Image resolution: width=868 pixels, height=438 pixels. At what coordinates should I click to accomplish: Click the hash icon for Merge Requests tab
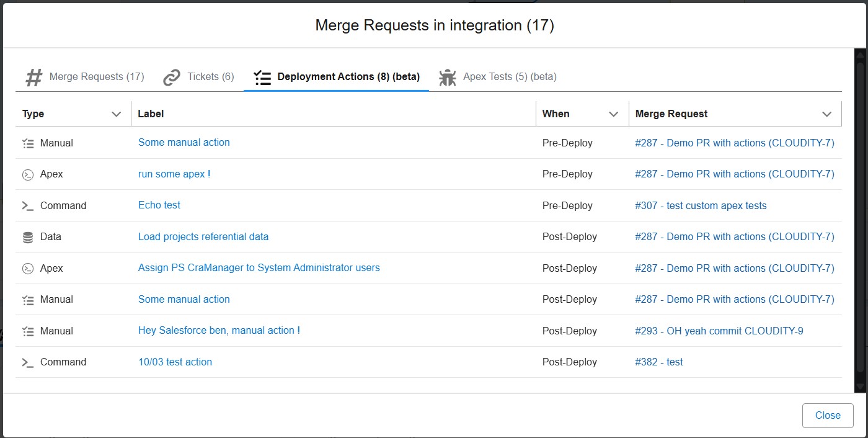[34, 78]
